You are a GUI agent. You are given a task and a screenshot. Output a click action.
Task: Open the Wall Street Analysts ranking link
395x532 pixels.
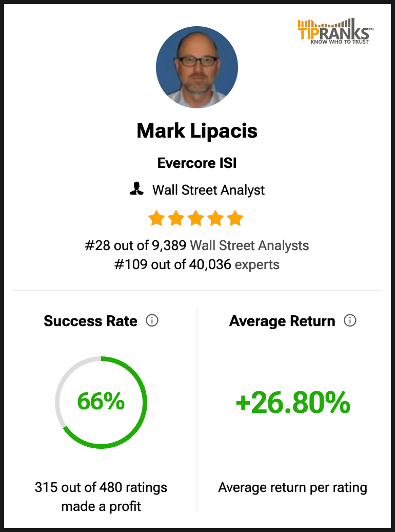(249, 245)
